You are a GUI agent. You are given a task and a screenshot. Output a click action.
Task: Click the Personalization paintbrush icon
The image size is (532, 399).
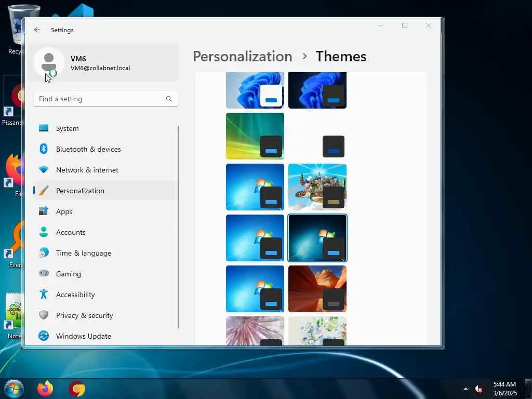coord(44,190)
